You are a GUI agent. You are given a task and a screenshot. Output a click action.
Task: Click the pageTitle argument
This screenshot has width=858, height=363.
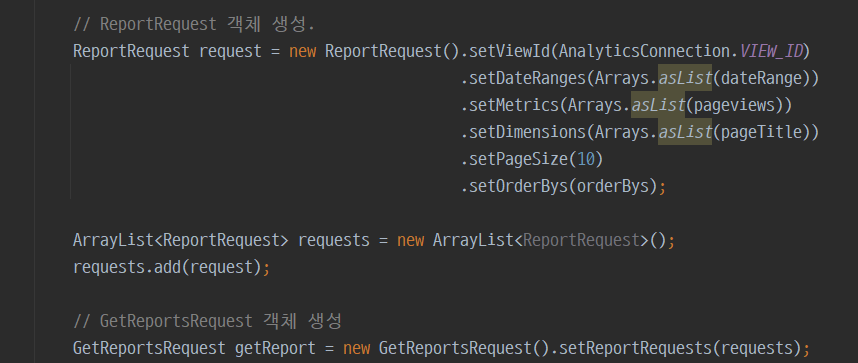(761, 132)
